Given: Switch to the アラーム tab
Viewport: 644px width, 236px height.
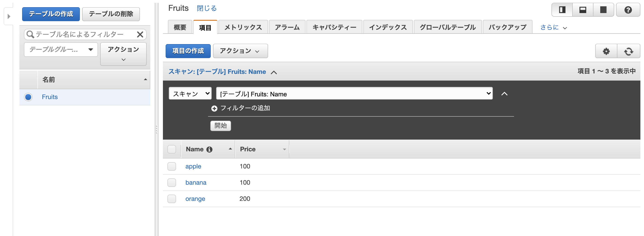Looking at the screenshot, I should coord(287,27).
